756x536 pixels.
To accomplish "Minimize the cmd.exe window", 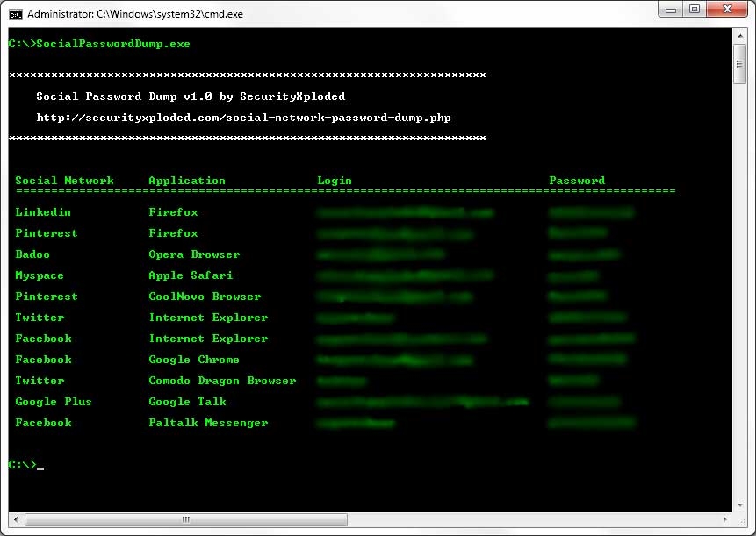I will tap(671, 10).
